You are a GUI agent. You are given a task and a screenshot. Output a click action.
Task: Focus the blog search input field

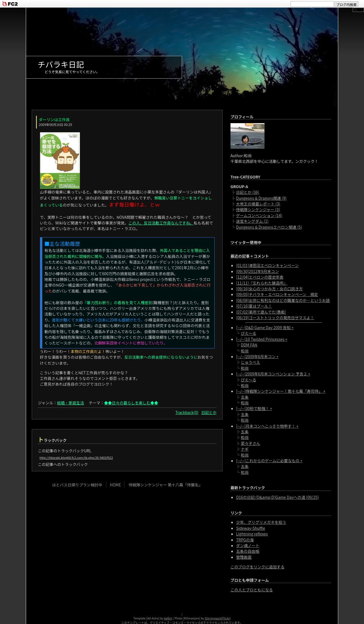(x=312, y=4)
